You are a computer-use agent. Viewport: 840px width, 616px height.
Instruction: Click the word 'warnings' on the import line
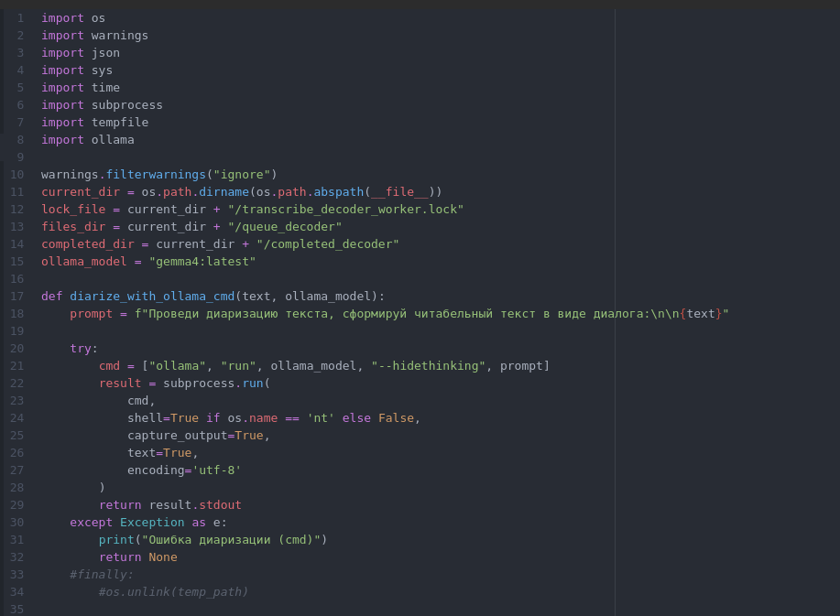tap(119, 36)
